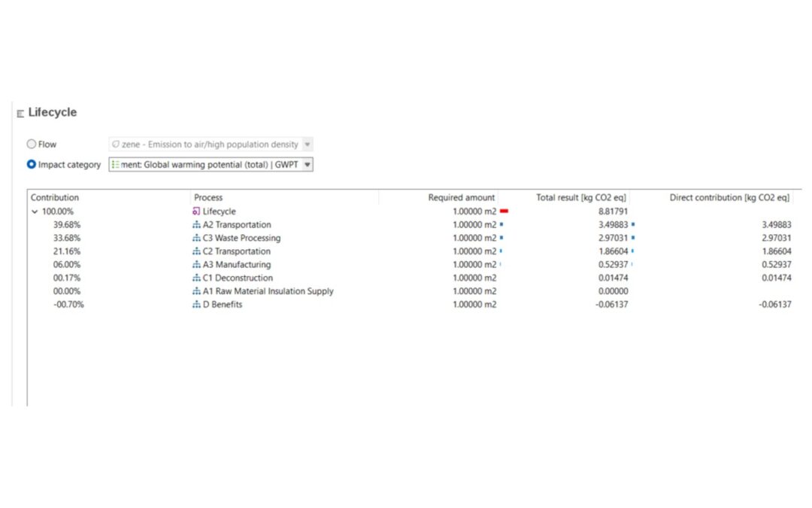Click the Direct contribution column header
Screen dimensions: 812x508
tap(729, 198)
